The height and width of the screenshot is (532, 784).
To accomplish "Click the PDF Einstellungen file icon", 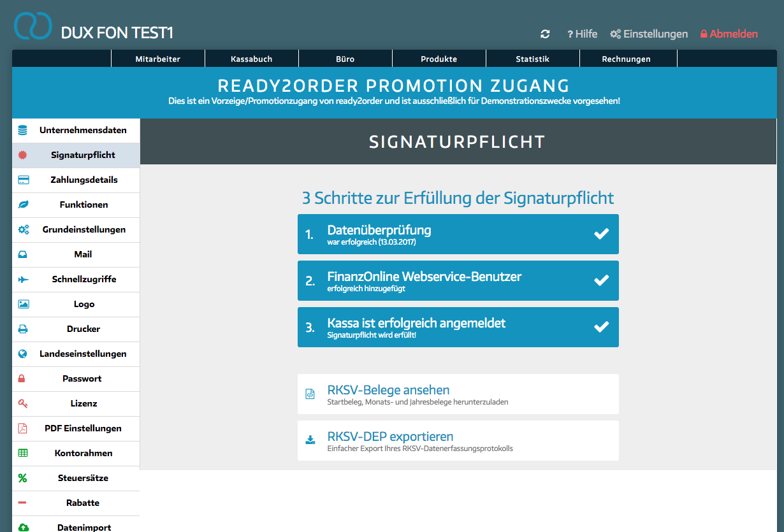I will (22, 428).
